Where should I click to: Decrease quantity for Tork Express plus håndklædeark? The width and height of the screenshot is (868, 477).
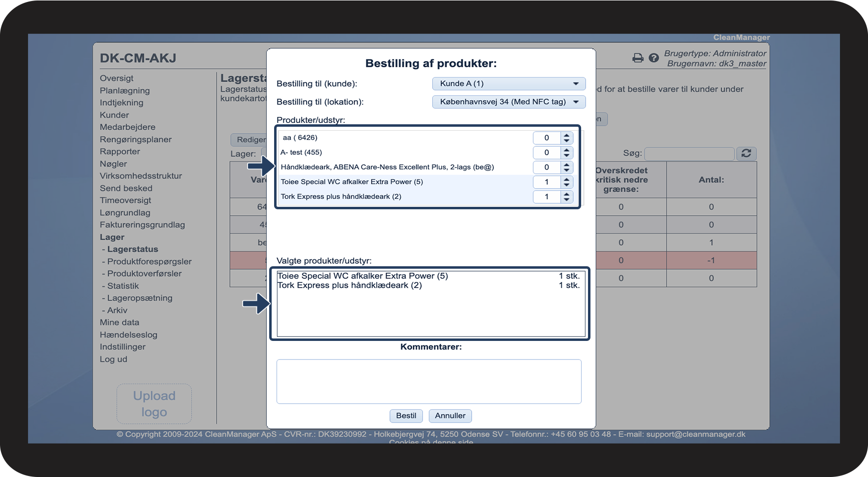[567, 199]
